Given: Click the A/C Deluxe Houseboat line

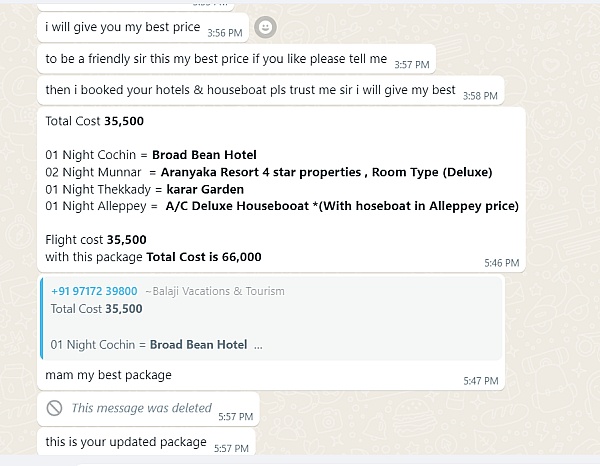Looking at the screenshot, I should point(282,206).
